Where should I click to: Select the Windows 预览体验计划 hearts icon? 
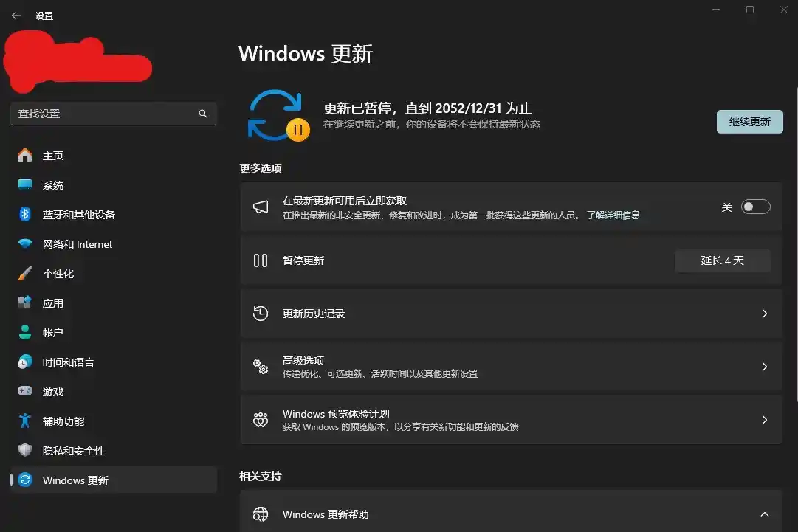pyautogui.click(x=261, y=419)
